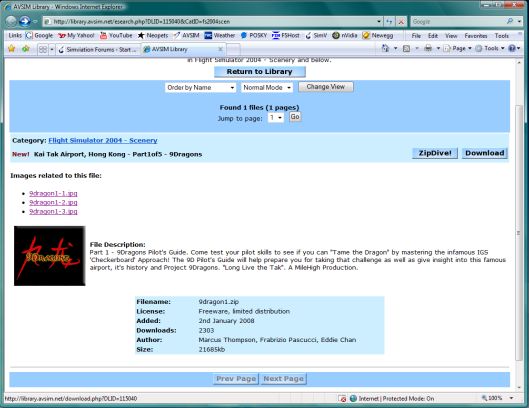
Task: Open the POSKY favorite link
Action: point(254,35)
